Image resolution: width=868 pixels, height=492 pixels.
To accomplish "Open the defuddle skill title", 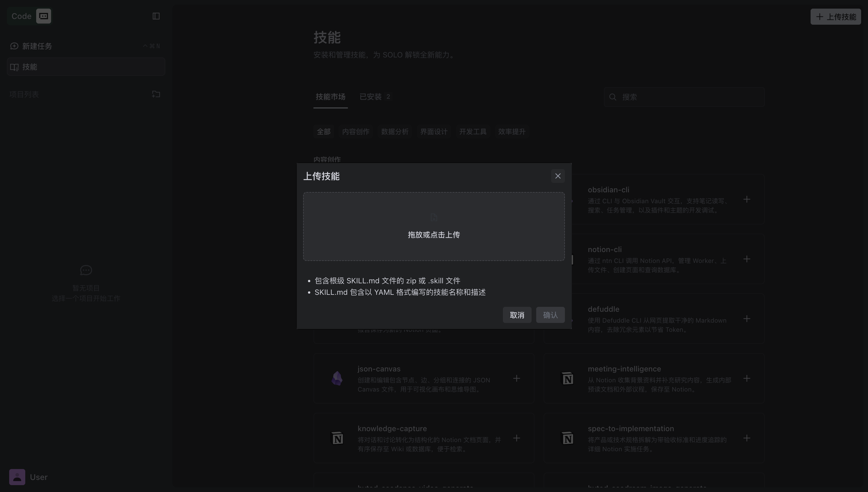I will [x=603, y=309].
